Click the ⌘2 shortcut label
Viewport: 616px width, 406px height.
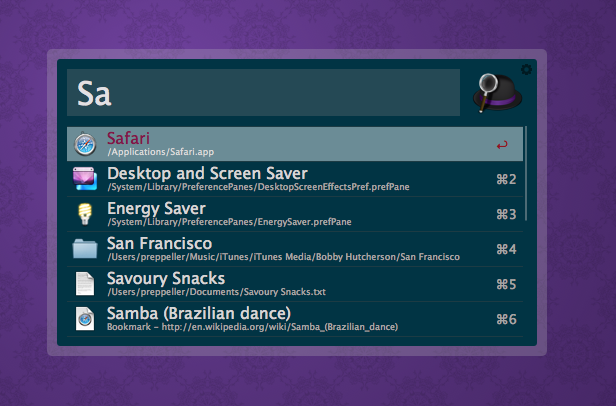(x=505, y=180)
